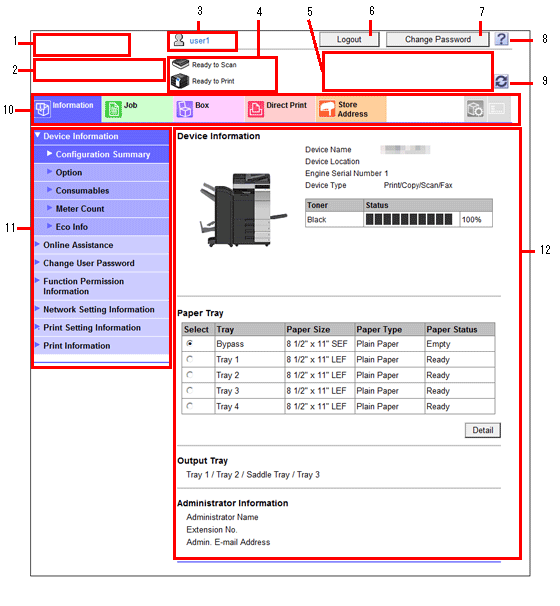Select the Bypass tray radio button
This screenshot has height=606, width=560.
point(190,343)
